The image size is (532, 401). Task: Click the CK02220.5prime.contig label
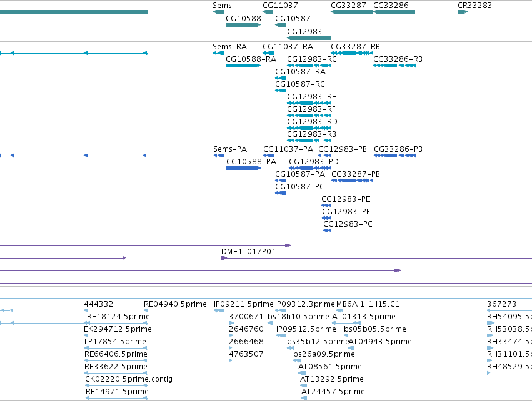[129, 379]
